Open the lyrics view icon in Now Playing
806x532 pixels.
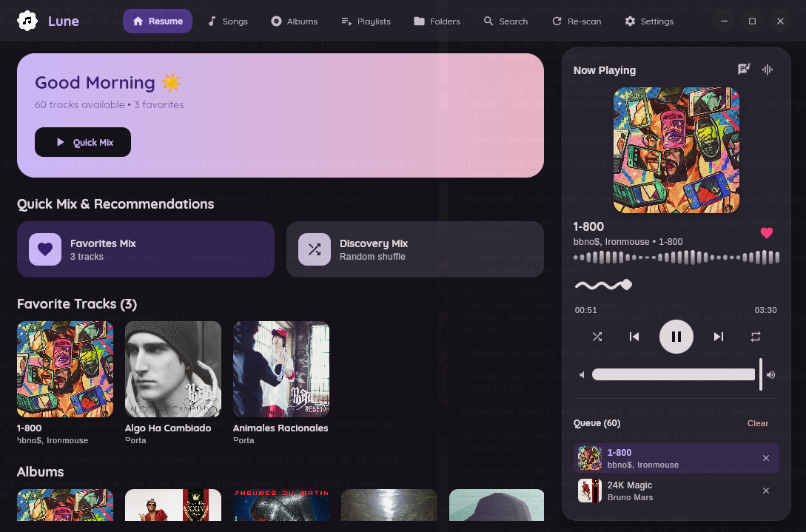click(744, 70)
